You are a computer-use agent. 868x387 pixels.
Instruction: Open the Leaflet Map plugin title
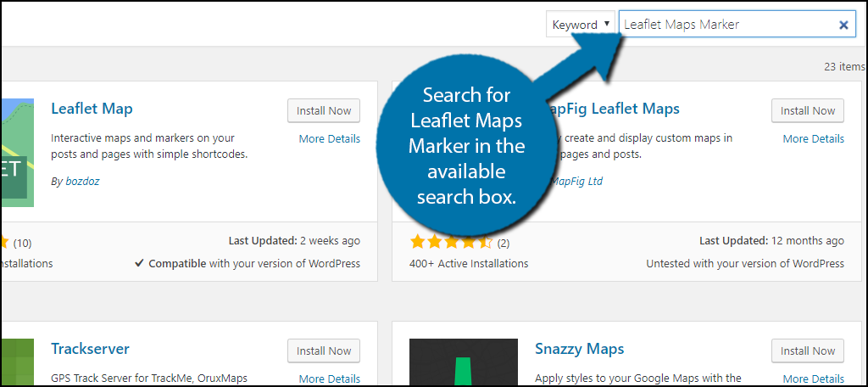[x=92, y=109]
